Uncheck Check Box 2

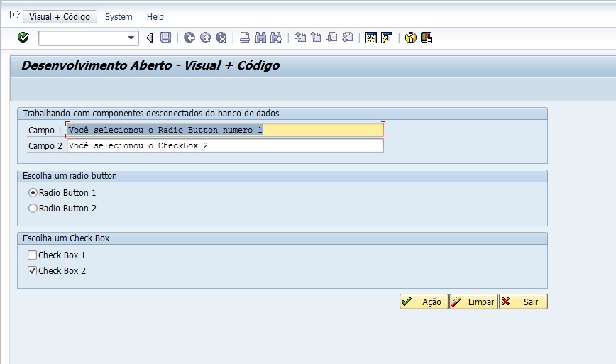coord(32,271)
